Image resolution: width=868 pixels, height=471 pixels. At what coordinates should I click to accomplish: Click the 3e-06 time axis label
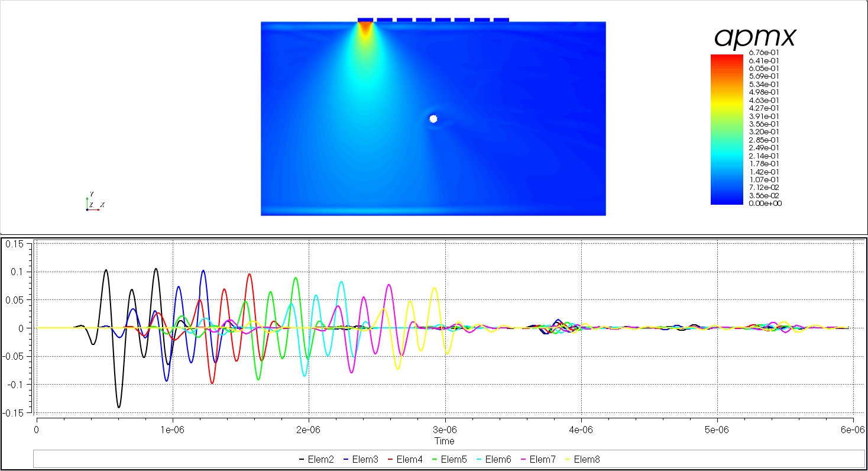pyautogui.click(x=445, y=430)
